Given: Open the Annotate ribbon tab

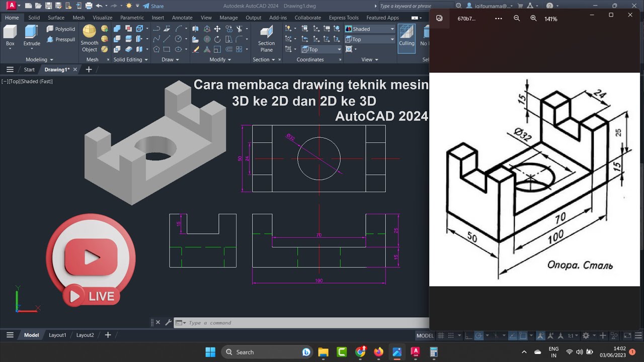Looking at the screenshot, I should pos(182,18).
